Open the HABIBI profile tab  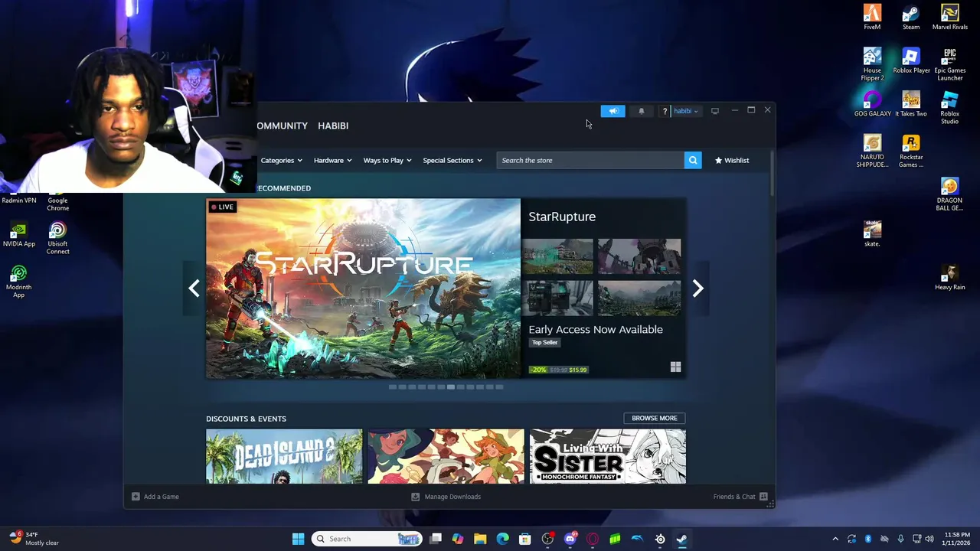333,126
